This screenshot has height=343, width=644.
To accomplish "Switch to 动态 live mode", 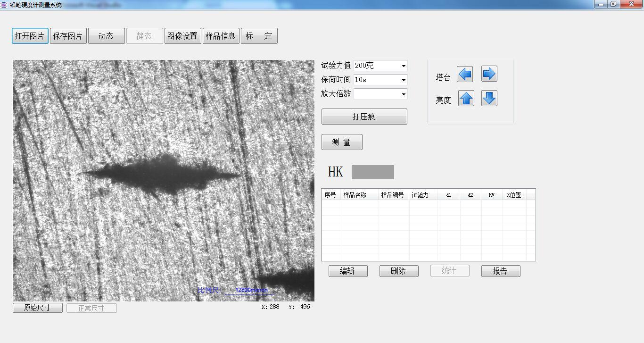I will [106, 36].
